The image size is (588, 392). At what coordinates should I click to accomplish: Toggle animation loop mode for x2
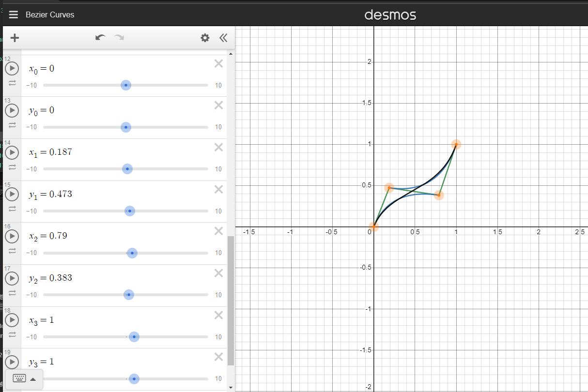coord(12,251)
